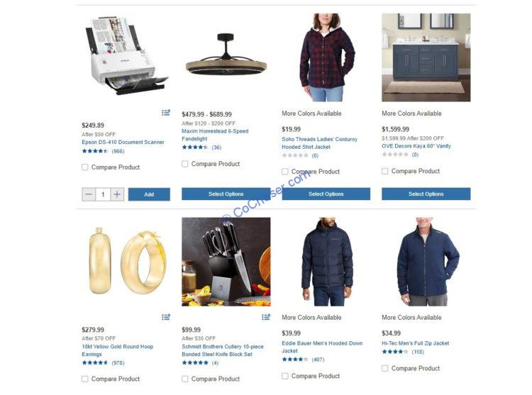
Task: Check Compare Product for Epson DS-410 scanner
Action: (x=85, y=167)
